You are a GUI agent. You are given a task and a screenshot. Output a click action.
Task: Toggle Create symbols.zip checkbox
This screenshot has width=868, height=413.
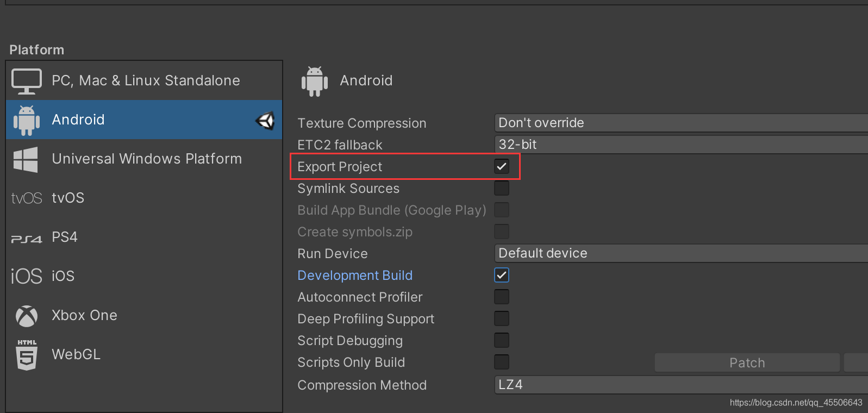[x=502, y=231]
